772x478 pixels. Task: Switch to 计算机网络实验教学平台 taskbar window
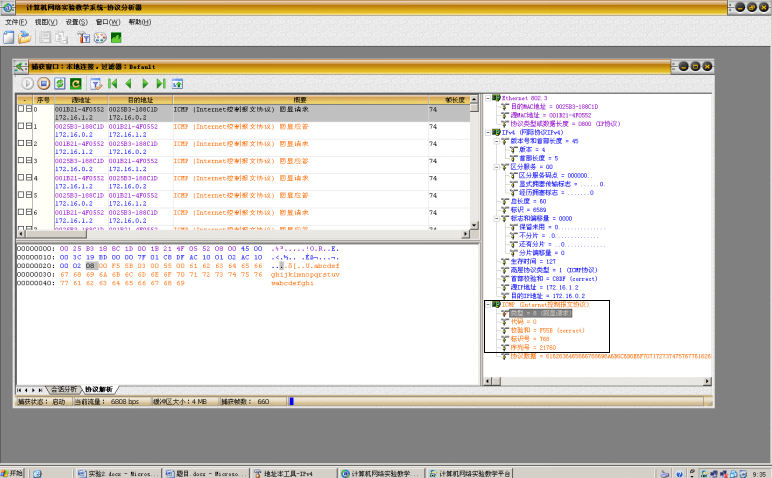470,474
